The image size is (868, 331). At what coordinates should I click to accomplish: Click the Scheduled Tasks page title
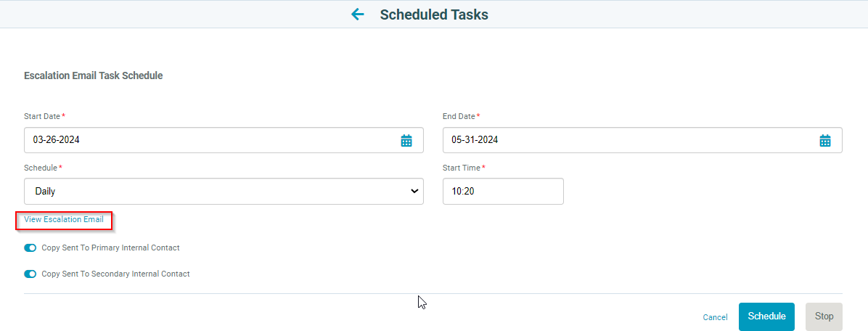pos(434,15)
